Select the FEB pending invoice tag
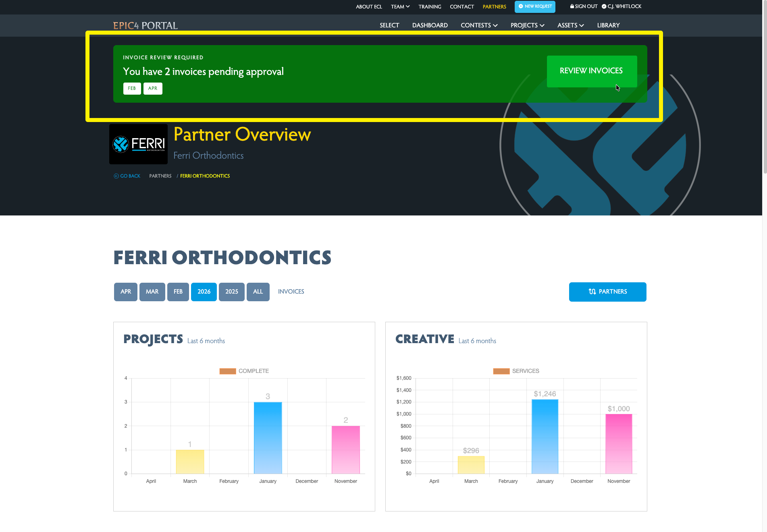Screen dimensions: 767x532 pyautogui.click(x=132, y=89)
